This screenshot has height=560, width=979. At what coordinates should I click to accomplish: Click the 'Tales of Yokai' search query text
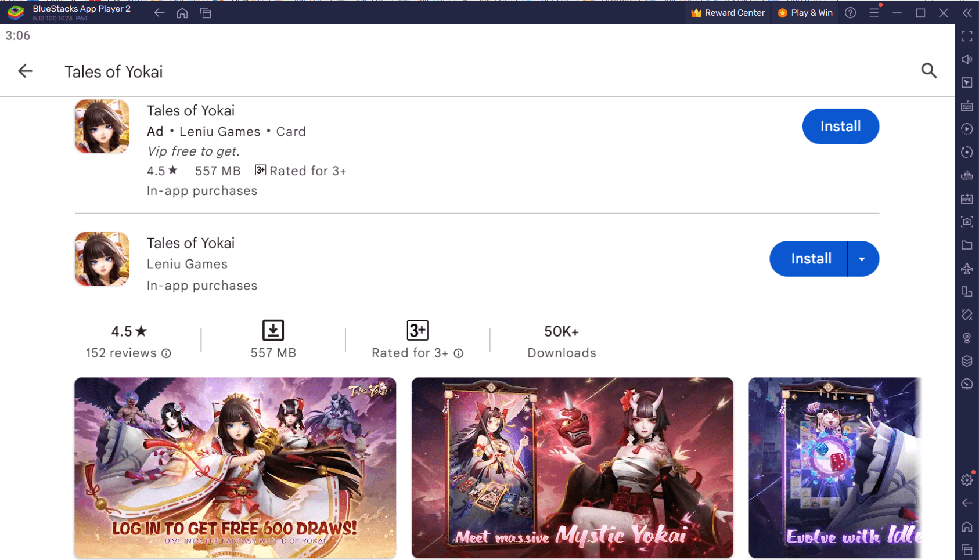tap(114, 72)
